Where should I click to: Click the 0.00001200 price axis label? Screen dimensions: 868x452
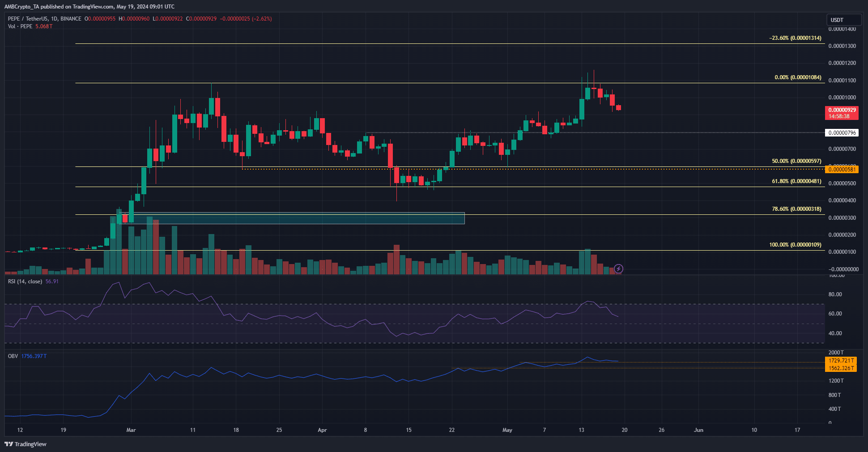(x=842, y=63)
